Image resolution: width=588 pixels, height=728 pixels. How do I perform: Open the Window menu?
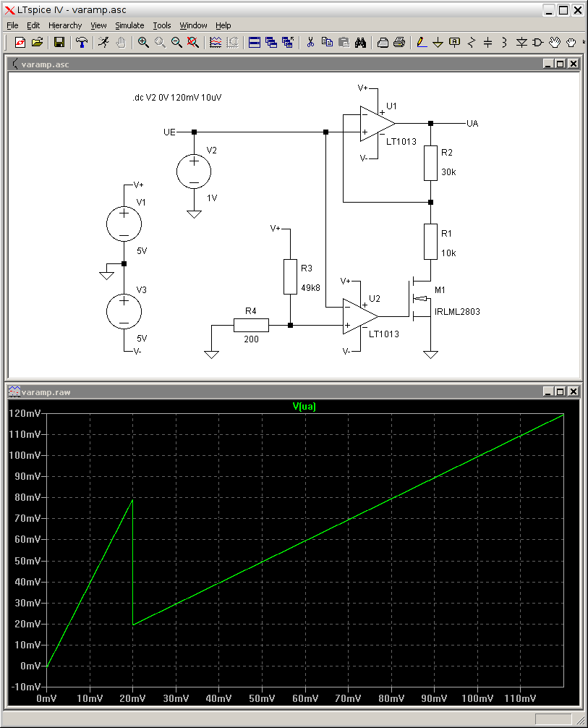(194, 25)
